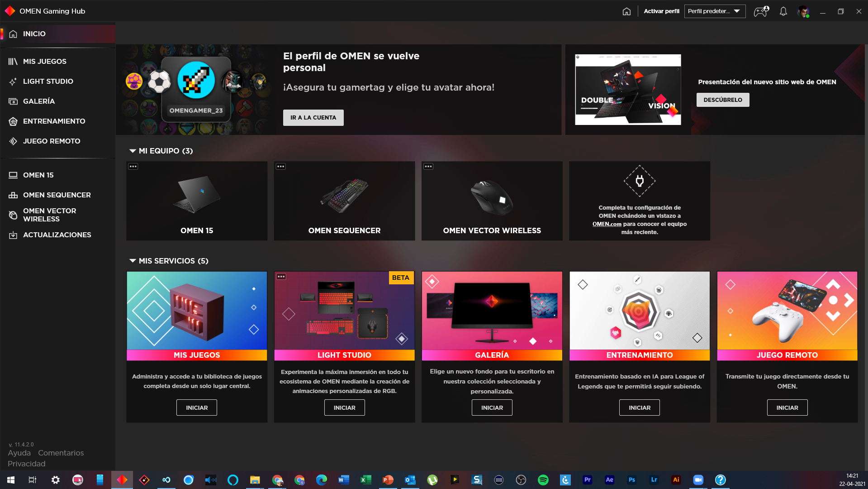The image size is (868, 489).
Task: Click the Galería picture icon in sidebar
Action: point(13,101)
